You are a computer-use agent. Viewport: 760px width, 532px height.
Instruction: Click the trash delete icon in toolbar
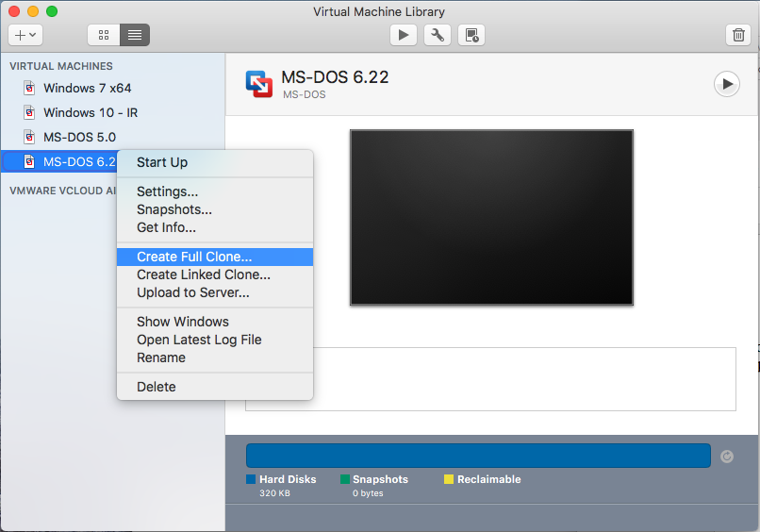point(737,35)
